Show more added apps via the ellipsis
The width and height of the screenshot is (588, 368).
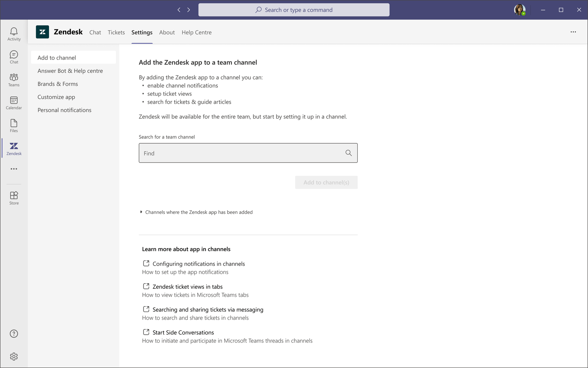pos(14,169)
